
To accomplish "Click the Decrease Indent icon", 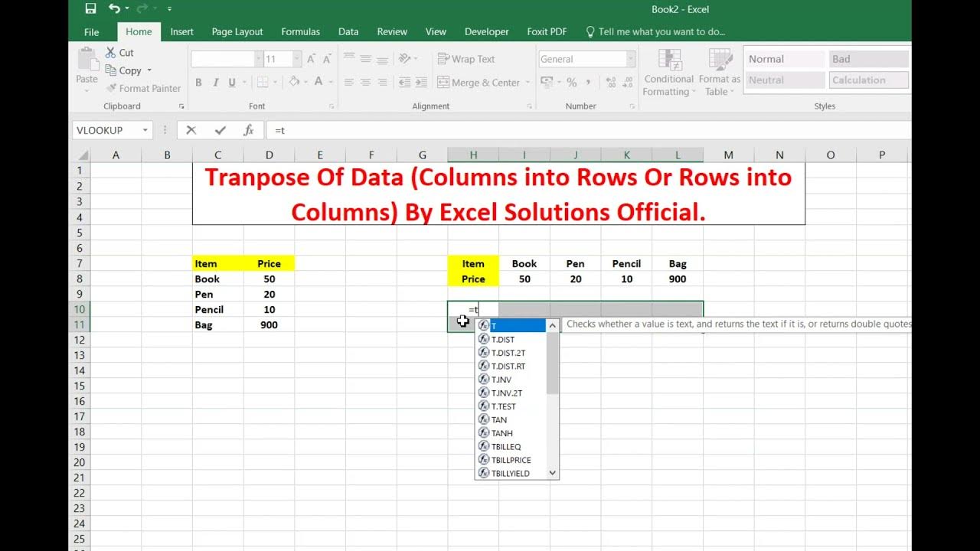I will tap(404, 83).
